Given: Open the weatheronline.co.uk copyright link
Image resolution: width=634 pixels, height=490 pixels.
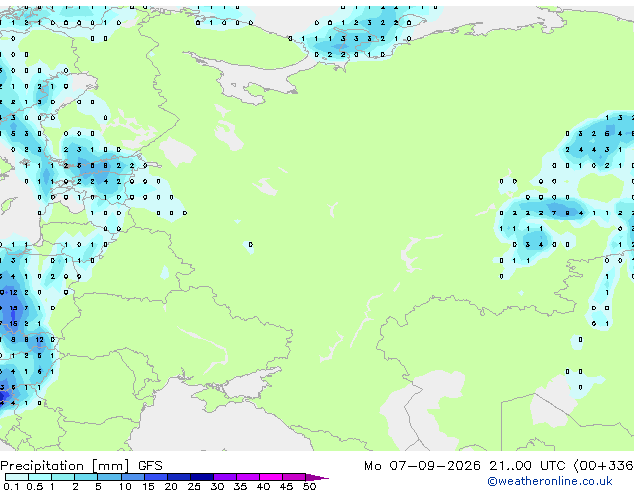Looking at the screenshot, I should (x=549, y=481).
